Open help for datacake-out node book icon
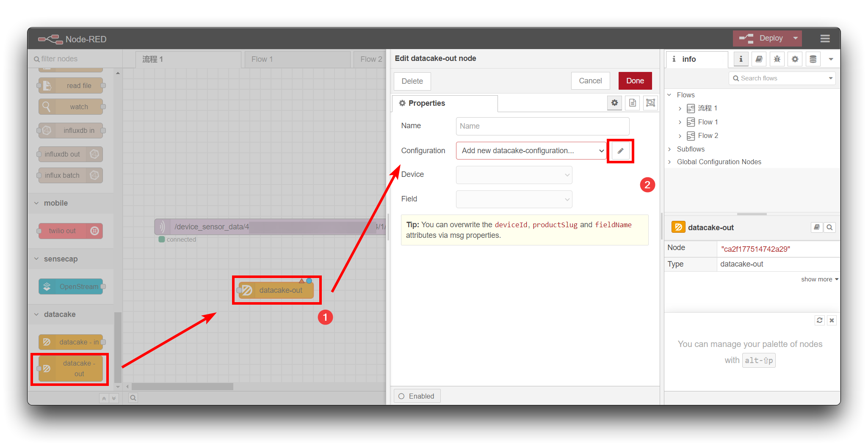 click(x=817, y=227)
